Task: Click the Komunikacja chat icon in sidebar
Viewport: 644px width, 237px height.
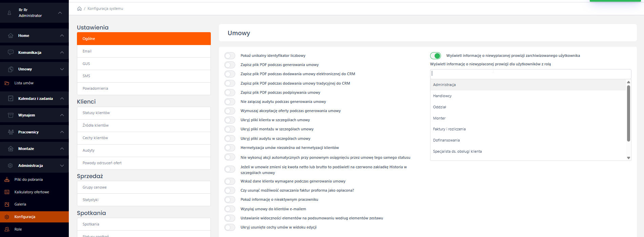Action: click(x=11, y=52)
